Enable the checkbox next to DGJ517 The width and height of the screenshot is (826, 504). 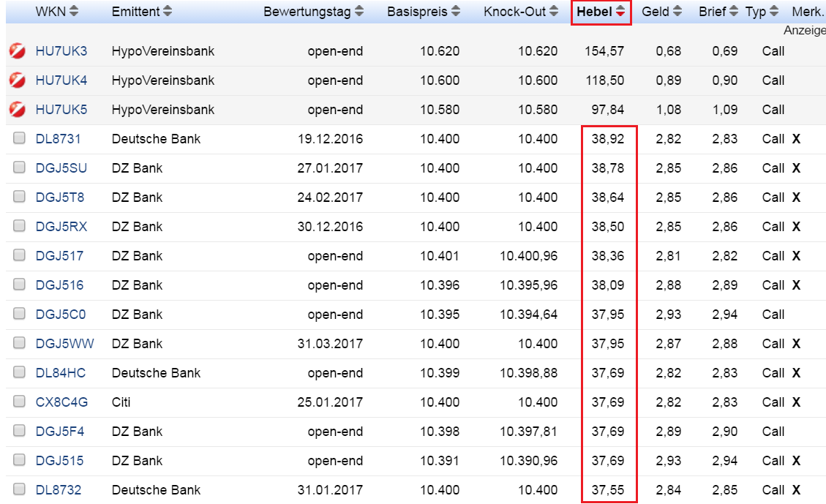(19, 255)
